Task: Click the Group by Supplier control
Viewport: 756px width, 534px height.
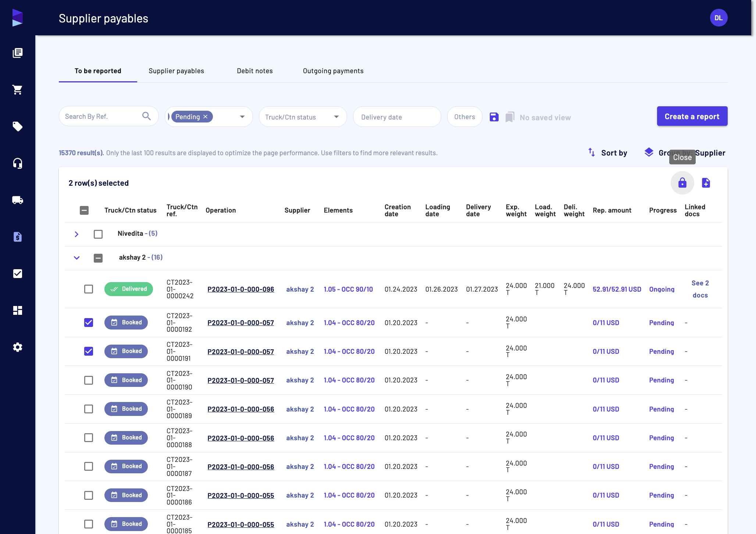Action: pos(685,153)
